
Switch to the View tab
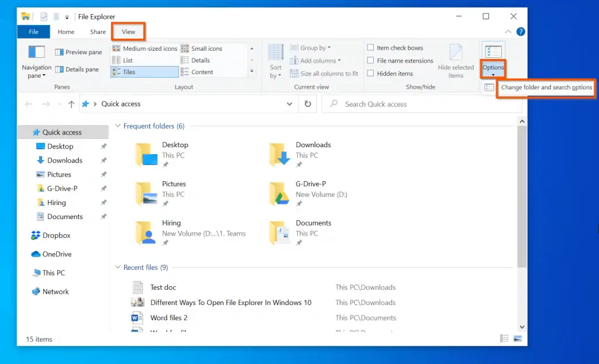pos(128,32)
